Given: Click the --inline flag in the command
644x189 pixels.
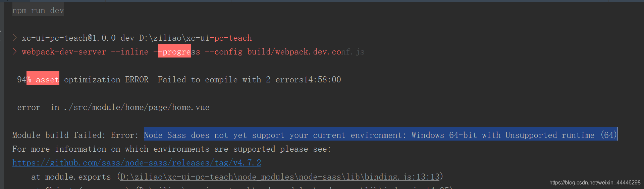Looking at the screenshot, I should [130, 52].
